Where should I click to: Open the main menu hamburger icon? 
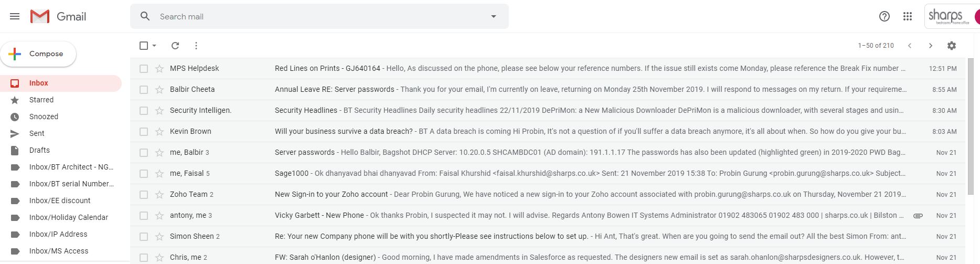(15, 16)
